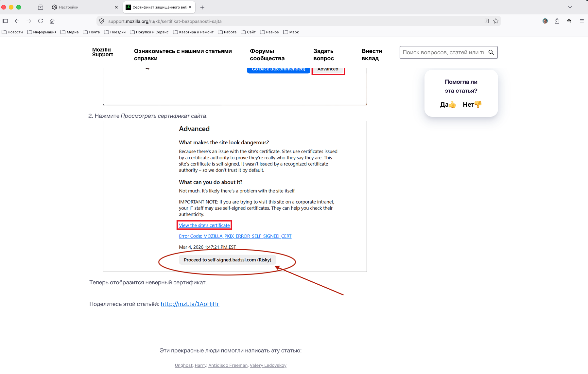Open the Firefox View tab icon
Screen dimensions: 588x374
click(x=41, y=7)
